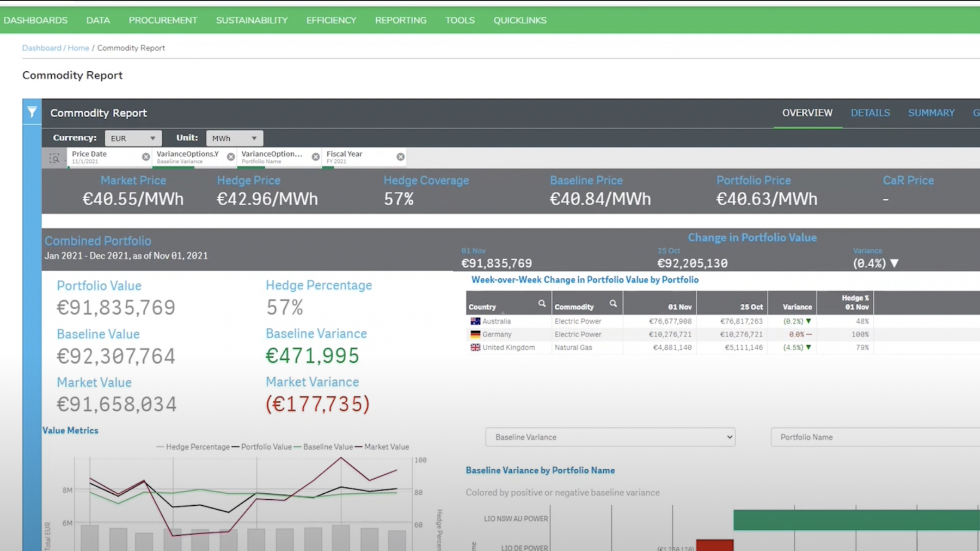Click the green LIO NSW AU POWER bar
The image size is (980, 551).
click(855, 520)
